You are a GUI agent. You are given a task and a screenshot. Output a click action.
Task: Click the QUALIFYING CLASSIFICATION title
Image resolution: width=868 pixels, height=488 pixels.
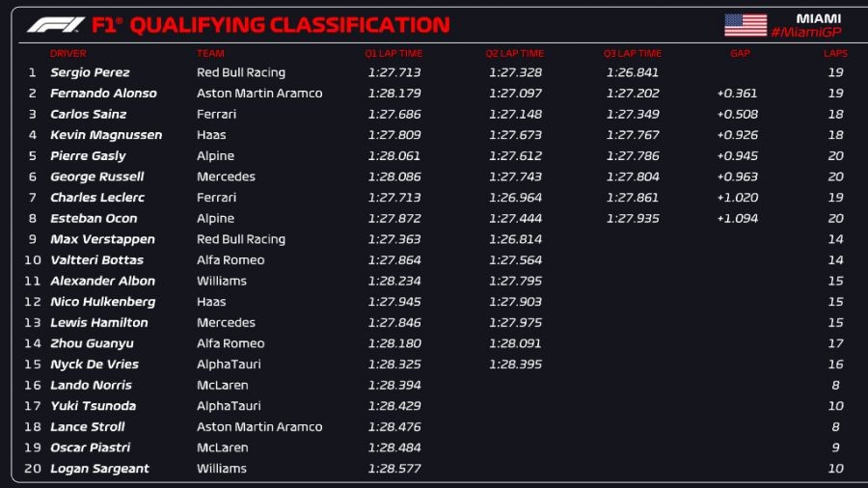pyautogui.click(x=289, y=25)
